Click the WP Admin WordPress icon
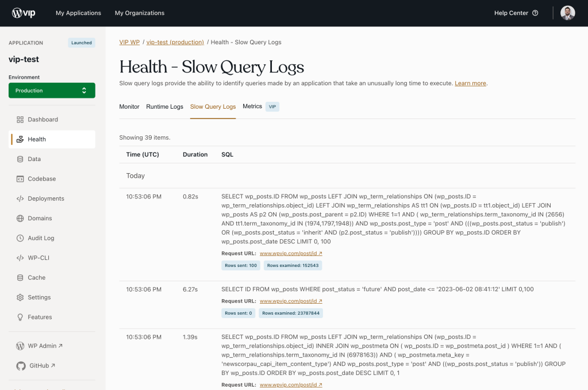The image size is (588, 390). (x=20, y=346)
